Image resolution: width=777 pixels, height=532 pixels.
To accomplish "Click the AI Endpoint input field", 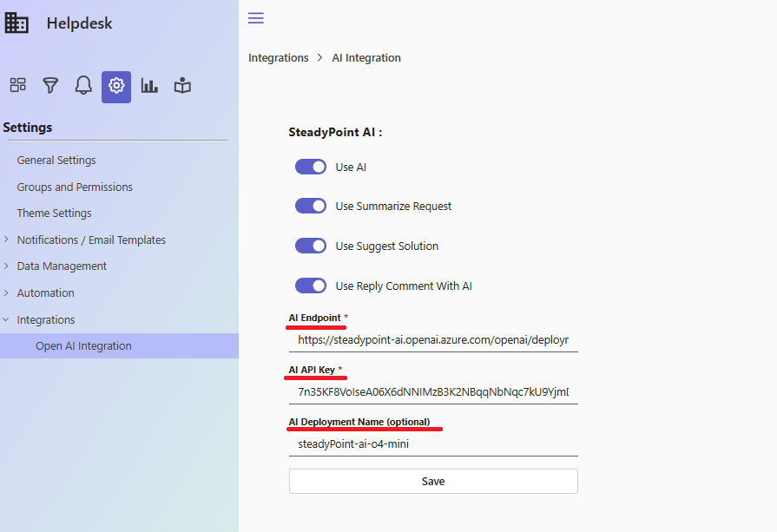I will point(433,340).
